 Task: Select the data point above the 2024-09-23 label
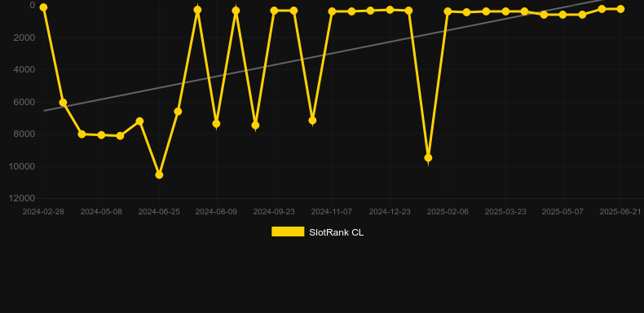point(274,11)
